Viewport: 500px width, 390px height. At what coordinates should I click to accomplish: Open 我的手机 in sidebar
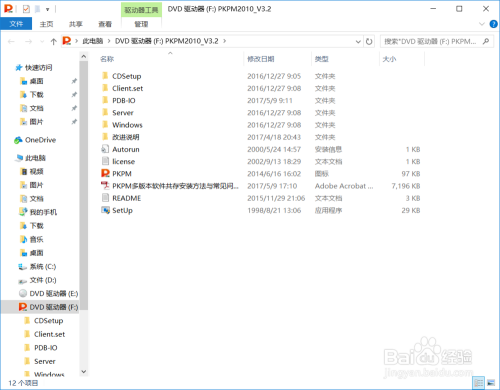click(x=43, y=212)
